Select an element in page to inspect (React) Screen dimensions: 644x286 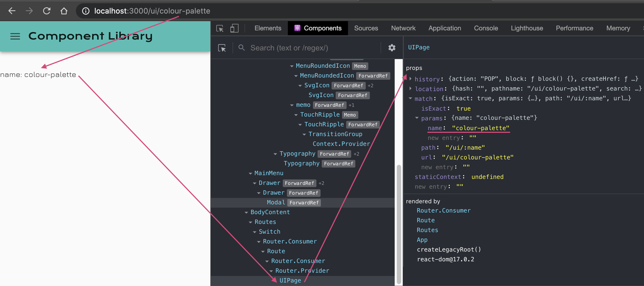pyautogui.click(x=222, y=48)
